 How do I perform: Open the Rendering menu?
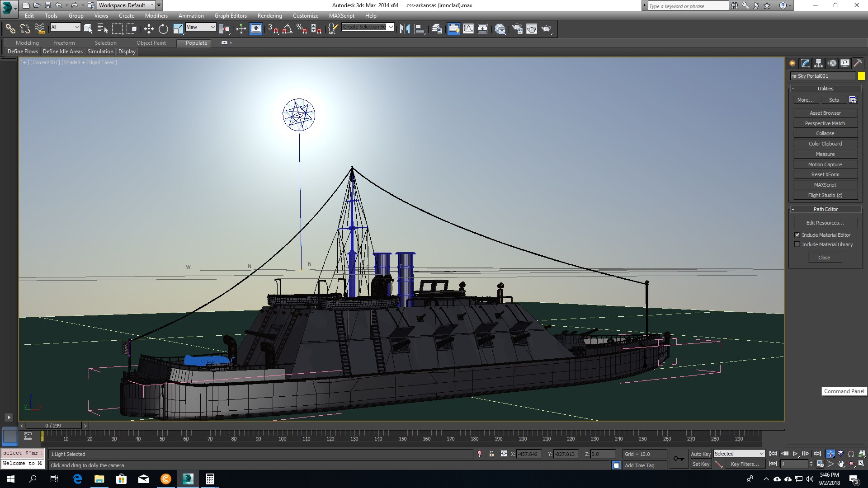[x=269, y=16]
